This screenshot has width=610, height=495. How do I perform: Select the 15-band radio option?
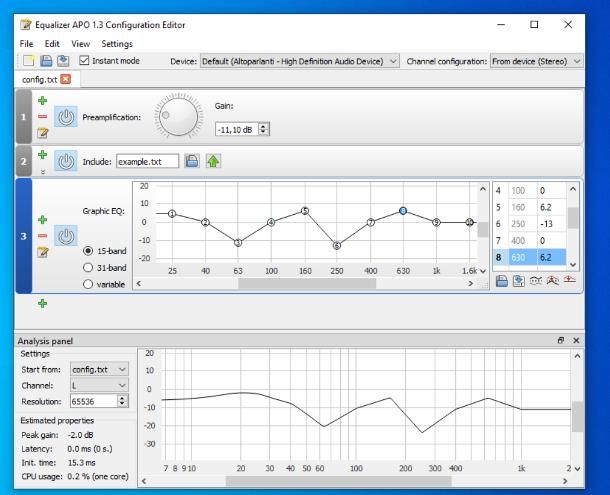(88, 251)
